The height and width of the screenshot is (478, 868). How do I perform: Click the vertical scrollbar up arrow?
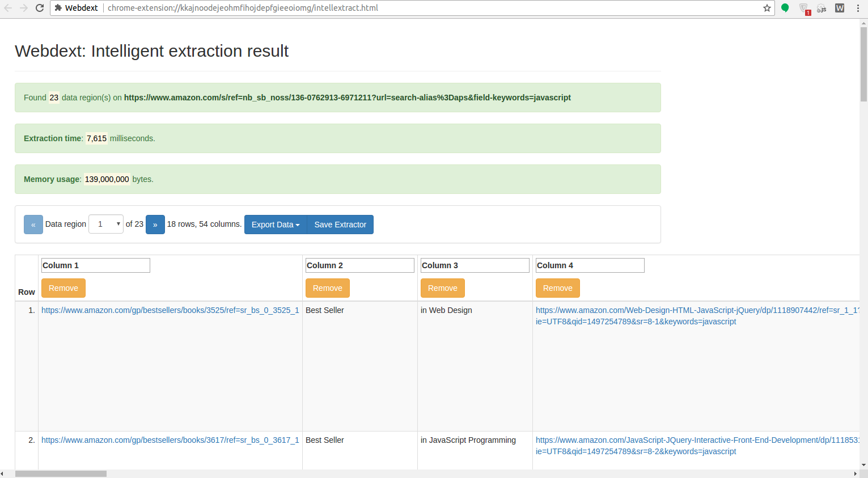click(x=863, y=23)
